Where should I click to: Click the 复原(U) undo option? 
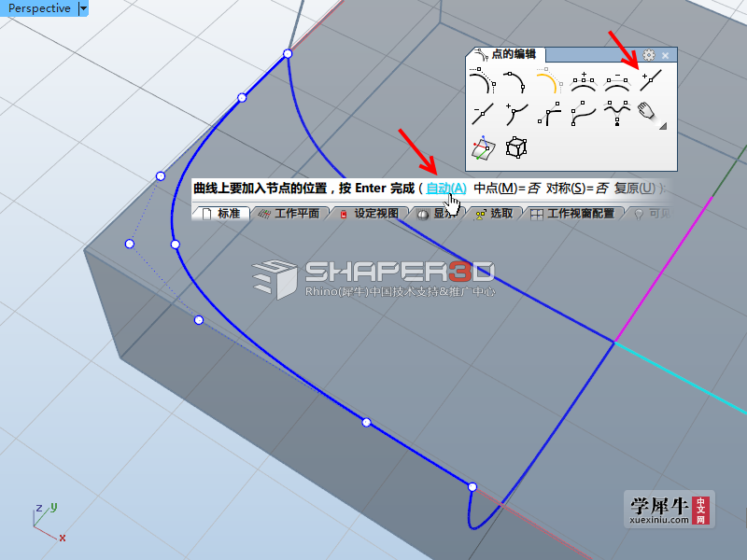(635, 189)
